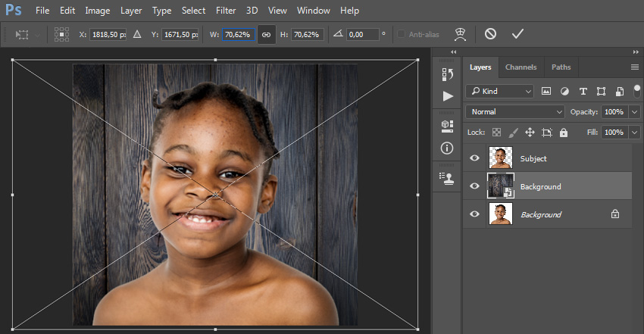The image size is (644, 334).
Task: Click the lock all layer icon
Action: [564, 133]
